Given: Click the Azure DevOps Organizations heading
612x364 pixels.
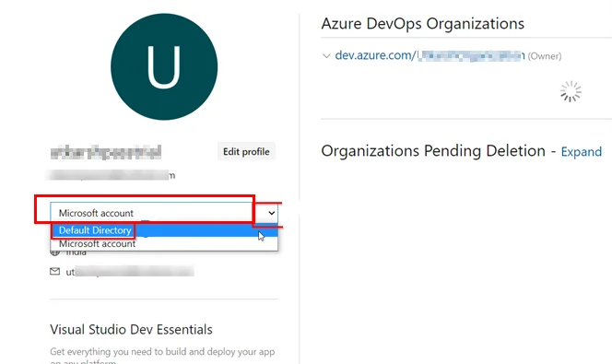Looking at the screenshot, I should [423, 23].
